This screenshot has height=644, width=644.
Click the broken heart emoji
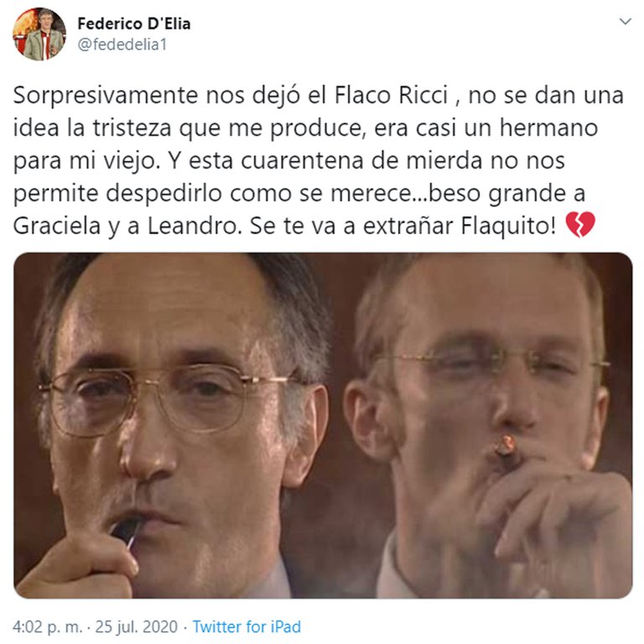pyautogui.click(x=580, y=225)
